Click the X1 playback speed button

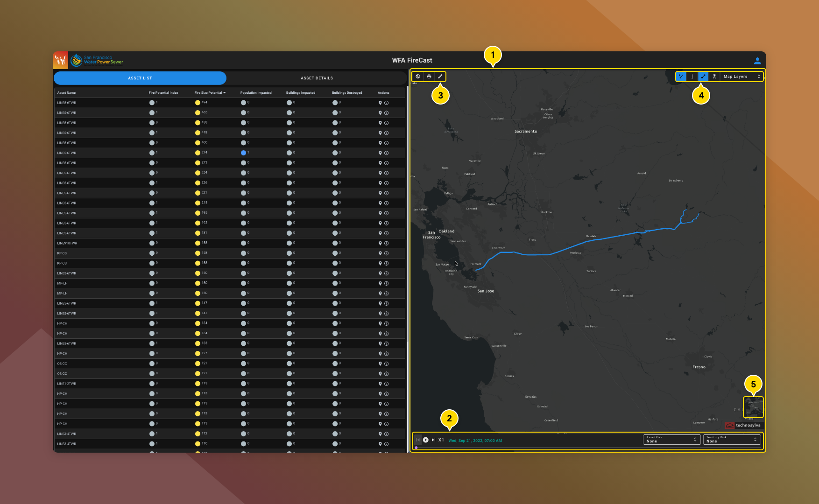pyautogui.click(x=441, y=440)
